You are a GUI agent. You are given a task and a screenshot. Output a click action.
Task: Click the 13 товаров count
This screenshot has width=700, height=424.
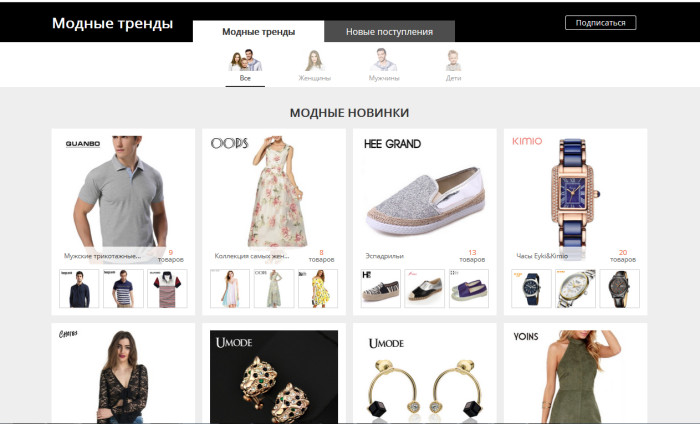coord(472,256)
